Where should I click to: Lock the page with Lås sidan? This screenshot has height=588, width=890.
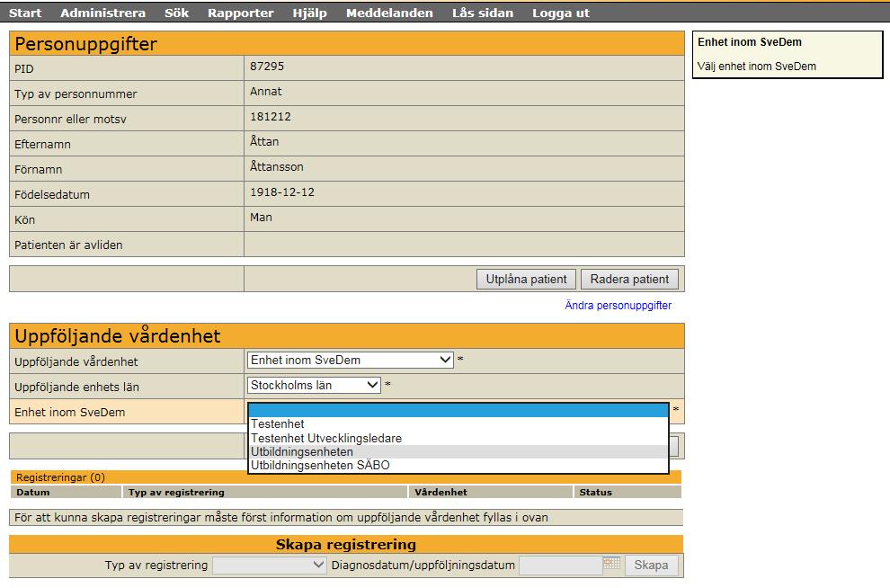coord(483,13)
